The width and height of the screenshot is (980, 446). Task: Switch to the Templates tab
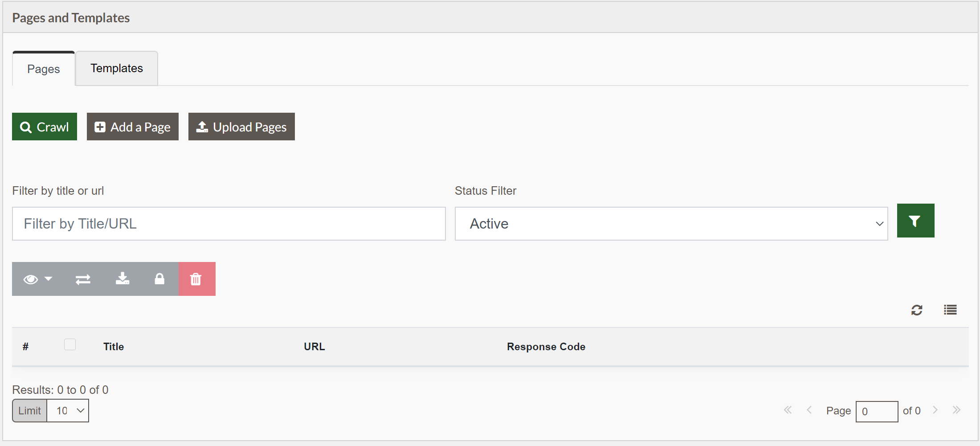(x=117, y=68)
